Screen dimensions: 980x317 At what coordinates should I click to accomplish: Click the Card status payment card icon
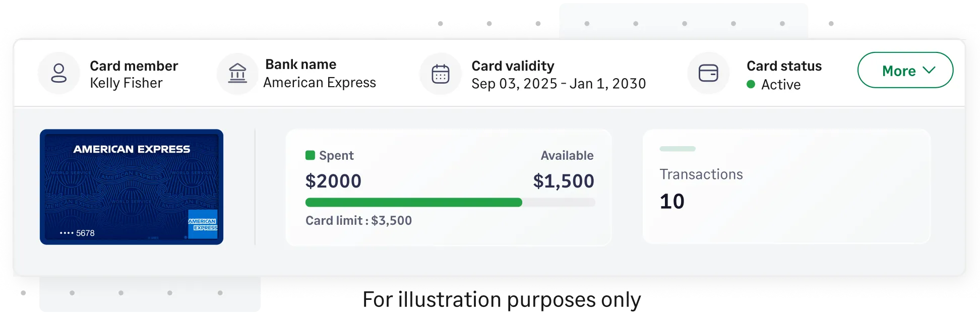pyautogui.click(x=708, y=73)
